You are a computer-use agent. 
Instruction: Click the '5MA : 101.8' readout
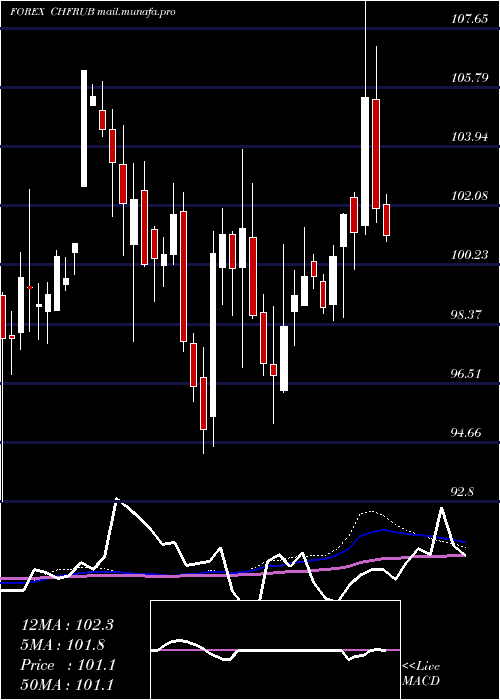click(x=62, y=645)
